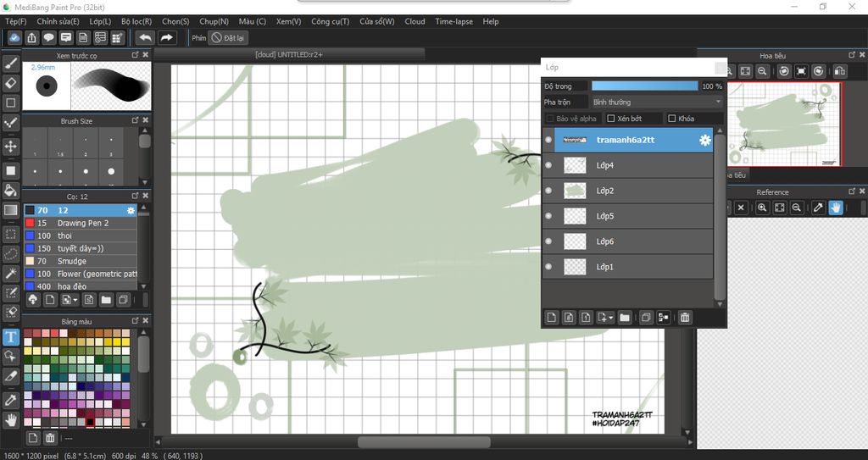The height and width of the screenshot is (460, 868).
Task: Open the Lớp(L) menu
Action: point(100,21)
